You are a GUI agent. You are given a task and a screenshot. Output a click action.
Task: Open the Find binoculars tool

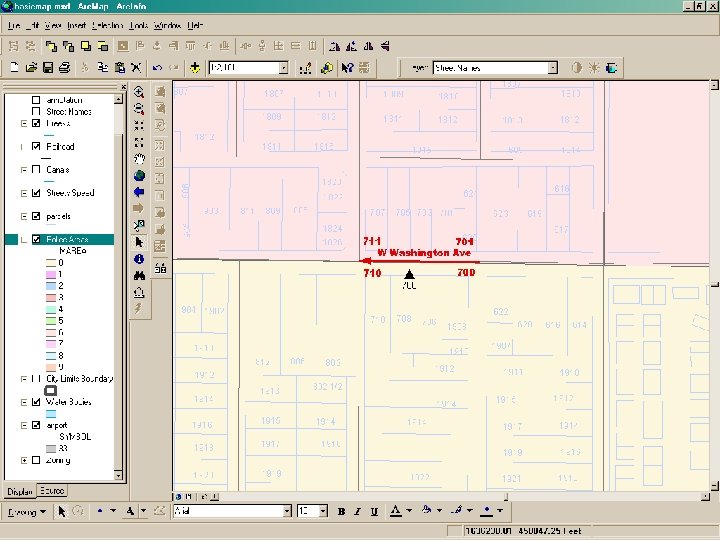(x=139, y=276)
